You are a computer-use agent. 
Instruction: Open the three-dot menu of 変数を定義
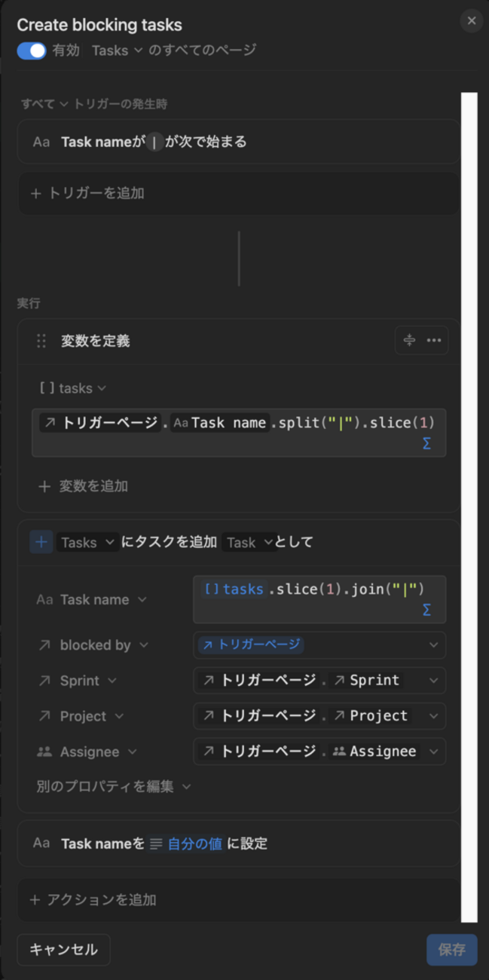pos(434,341)
